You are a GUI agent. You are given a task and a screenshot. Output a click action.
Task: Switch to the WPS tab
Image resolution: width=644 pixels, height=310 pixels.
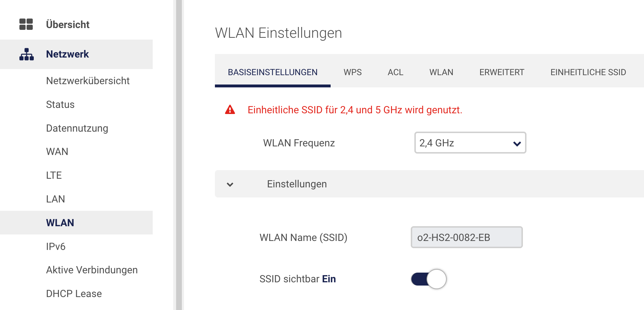click(x=353, y=72)
